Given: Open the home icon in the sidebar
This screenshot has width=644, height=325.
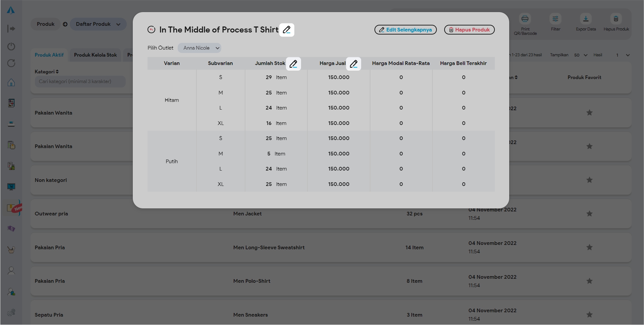Looking at the screenshot, I should 11,82.
